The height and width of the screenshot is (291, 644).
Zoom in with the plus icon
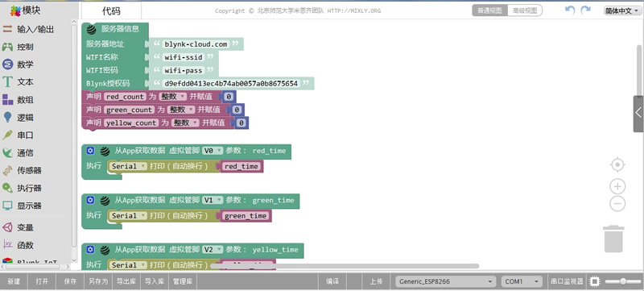coord(617,186)
